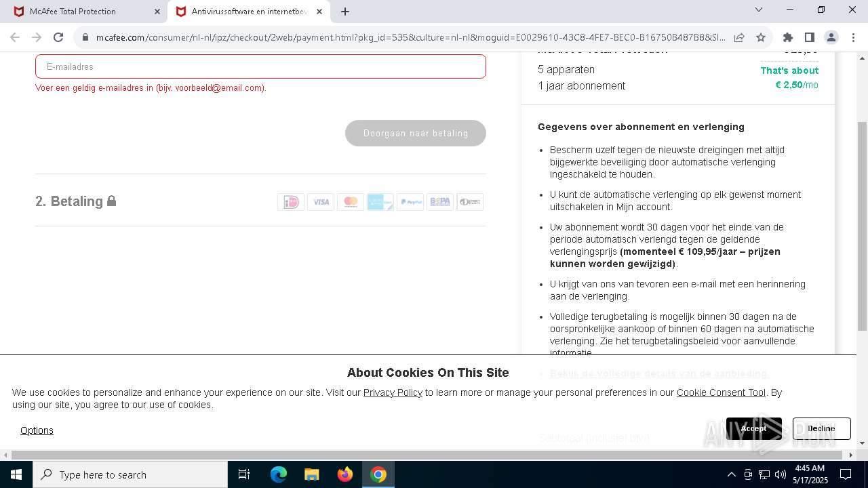Click the network tray icon
Screen dimensions: 868x488
[x=764, y=474]
